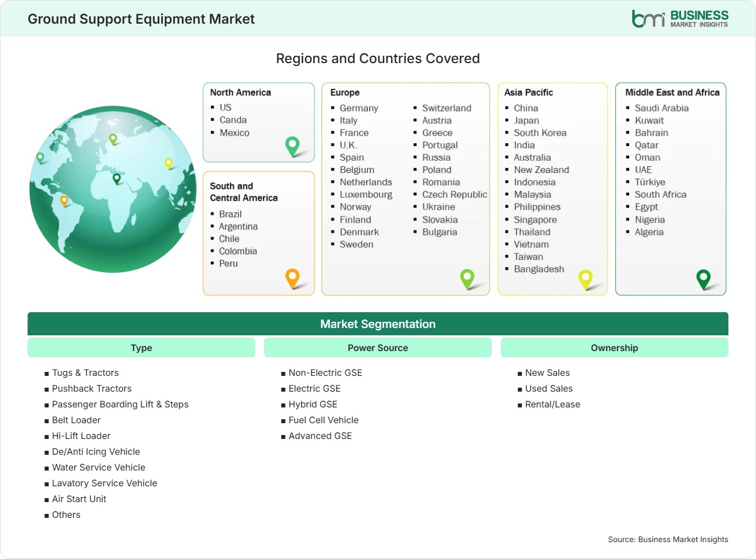Click the Middle East and Africa heading
The image size is (756, 559).
point(673,92)
